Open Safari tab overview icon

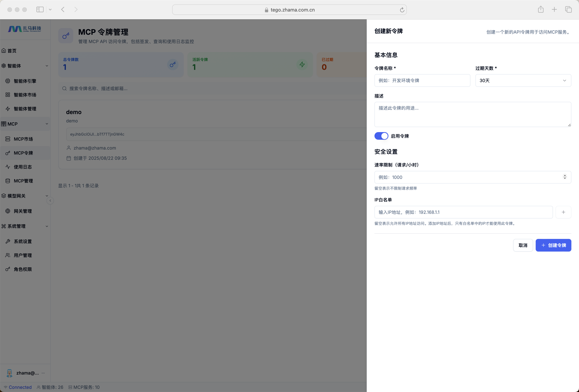click(568, 9)
